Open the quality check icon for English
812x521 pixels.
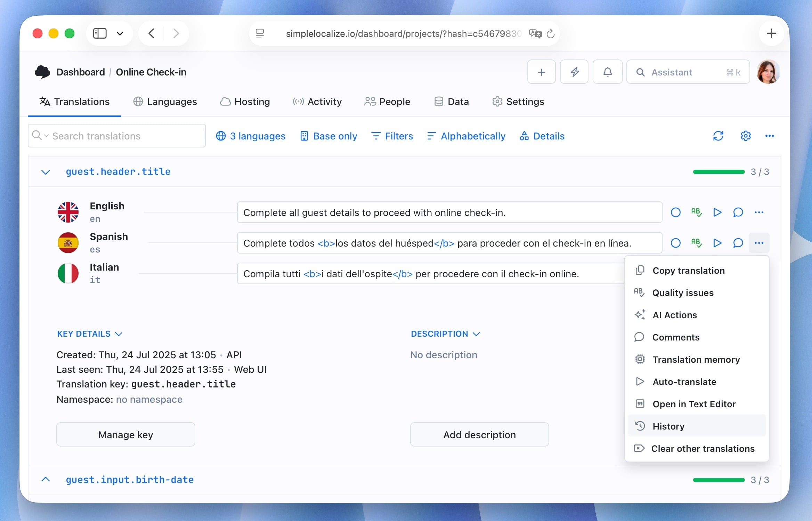(696, 212)
